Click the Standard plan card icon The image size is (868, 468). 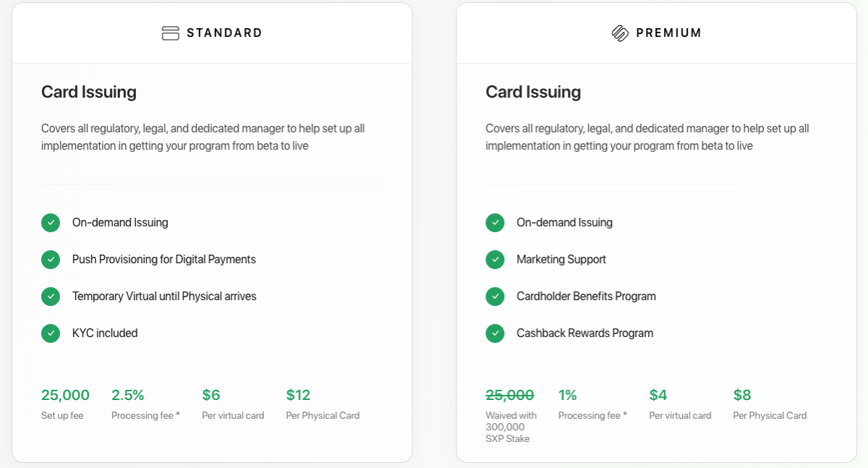point(170,33)
